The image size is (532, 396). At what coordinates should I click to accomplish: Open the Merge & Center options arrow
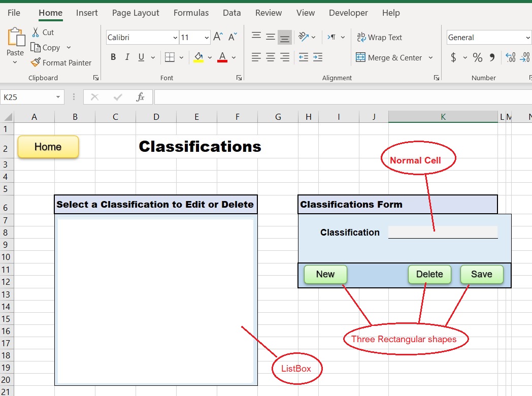point(430,57)
